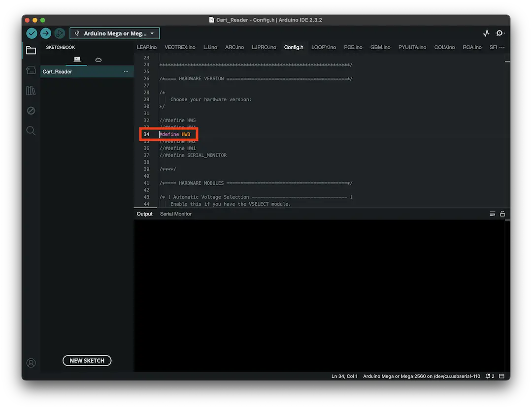Open the Serial Monitor magnifier icon
Image resolution: width=532 pixels, height=409 pixels.
tap(500, 33)
